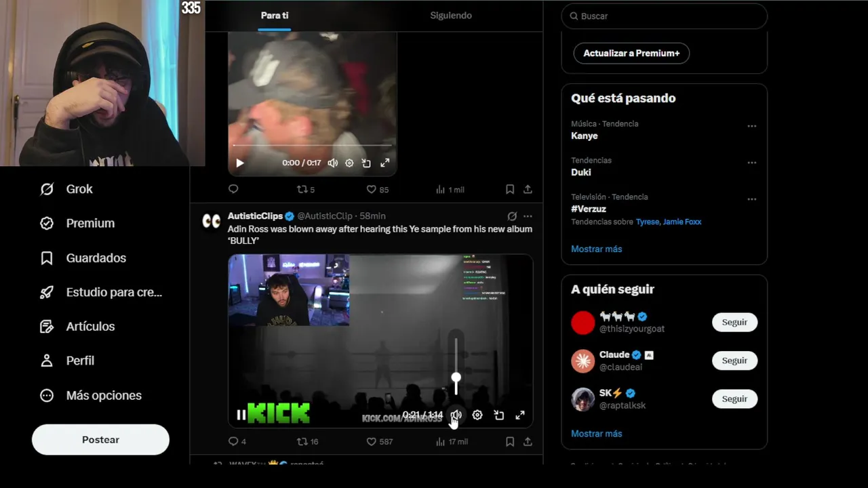View analytics of the 1 mil post

click(x=450, y=190)
